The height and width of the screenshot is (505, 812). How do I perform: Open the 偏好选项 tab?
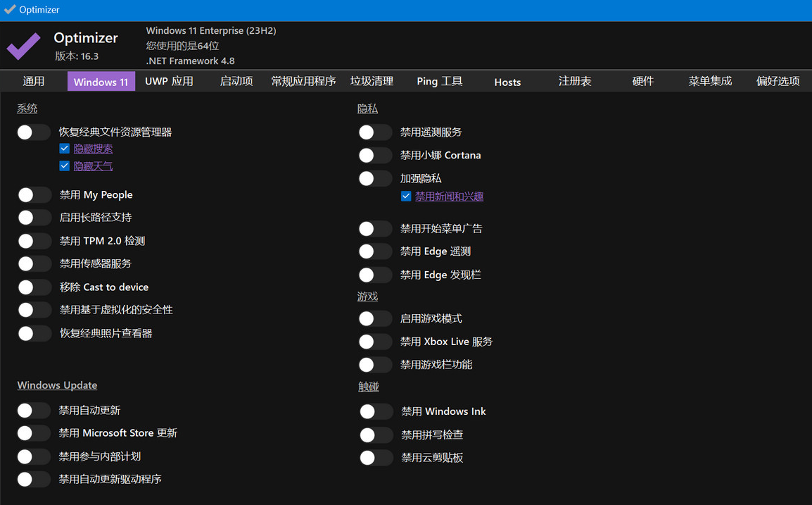[x=778, y=82]
